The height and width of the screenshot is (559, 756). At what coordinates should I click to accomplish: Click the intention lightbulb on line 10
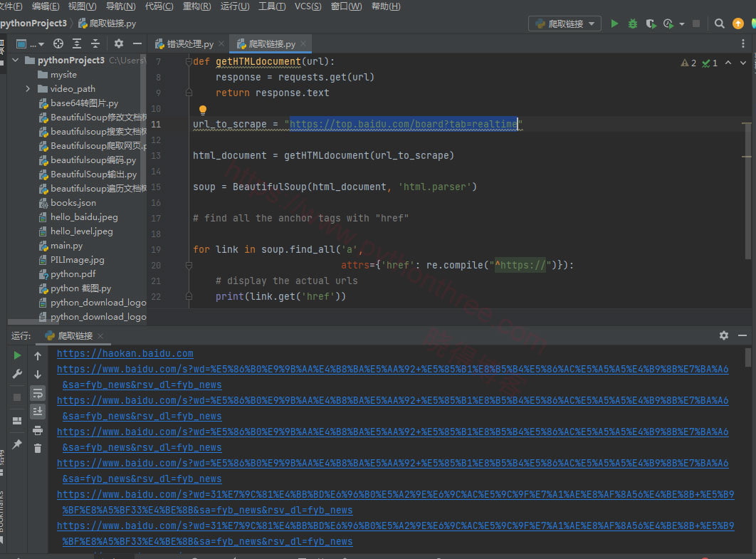(202, 110)
